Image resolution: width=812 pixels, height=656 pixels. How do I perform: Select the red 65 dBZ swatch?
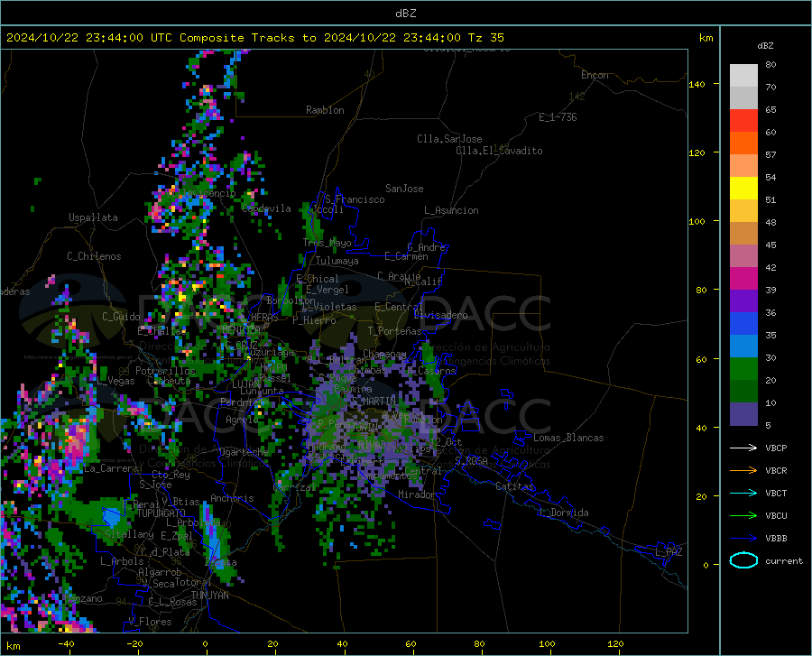[743, 120]
